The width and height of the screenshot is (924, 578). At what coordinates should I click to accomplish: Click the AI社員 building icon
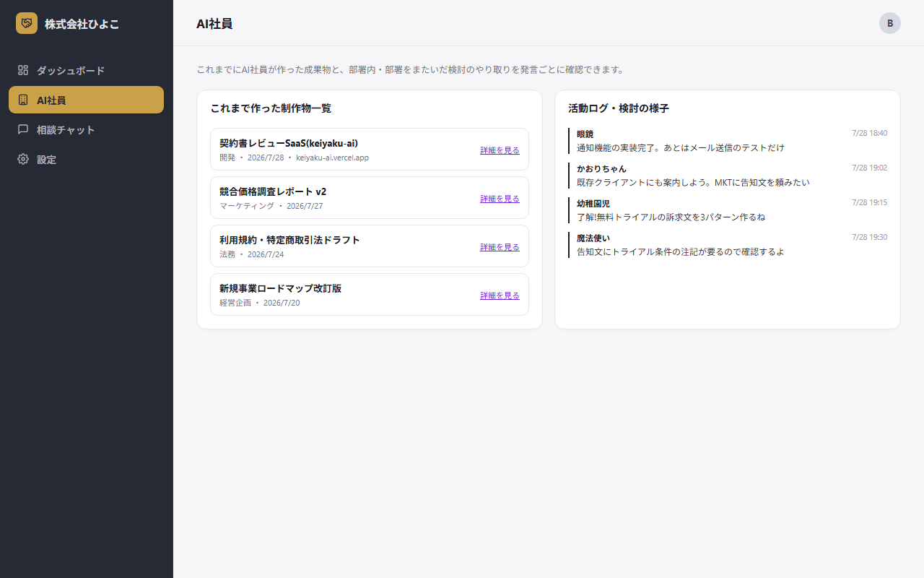click(23, 100)
